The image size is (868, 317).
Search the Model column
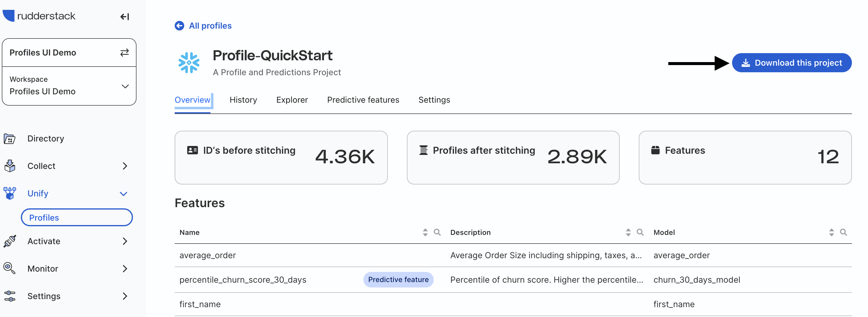[843, 232]
